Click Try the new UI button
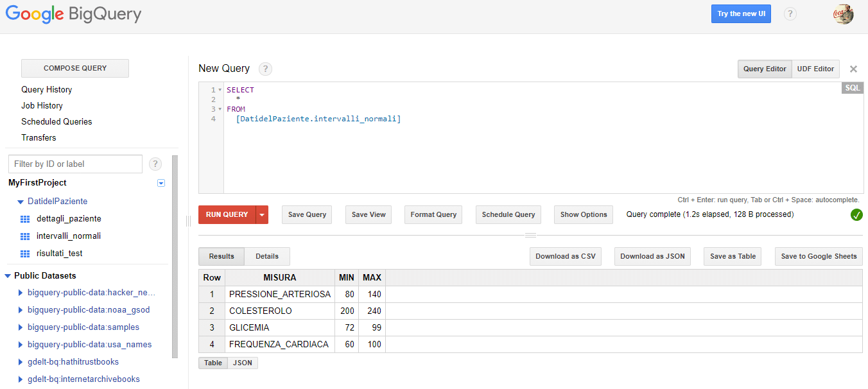 pos(741,13)
